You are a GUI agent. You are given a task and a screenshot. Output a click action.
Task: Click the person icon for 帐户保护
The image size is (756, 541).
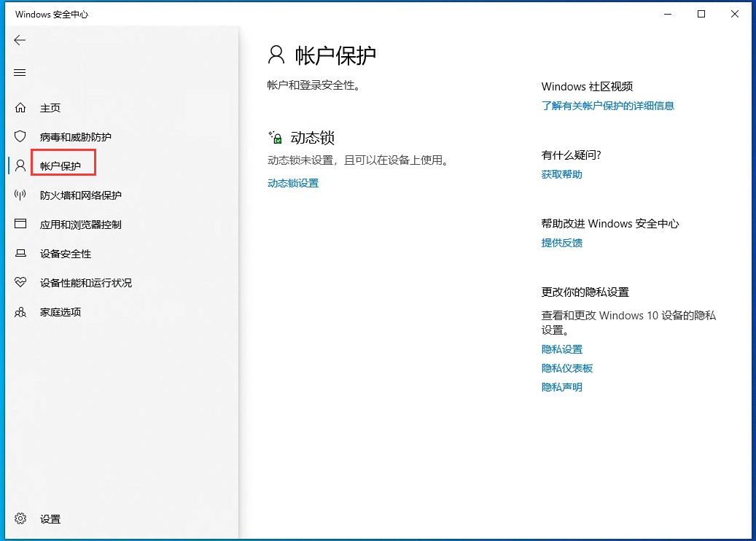20,166
